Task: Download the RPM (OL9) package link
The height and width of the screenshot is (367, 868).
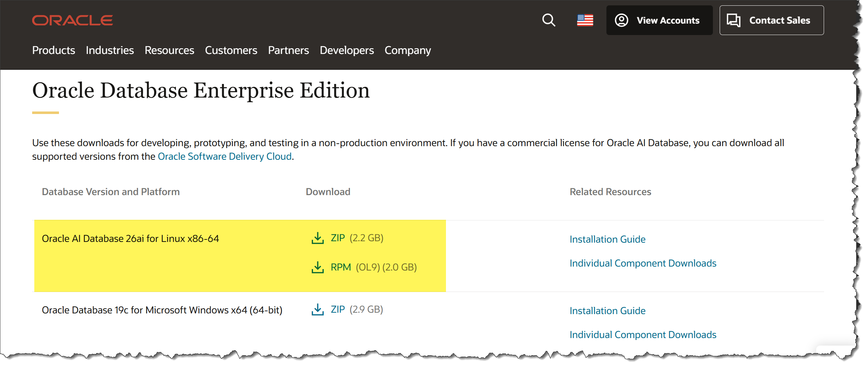Action: [341, 267]
